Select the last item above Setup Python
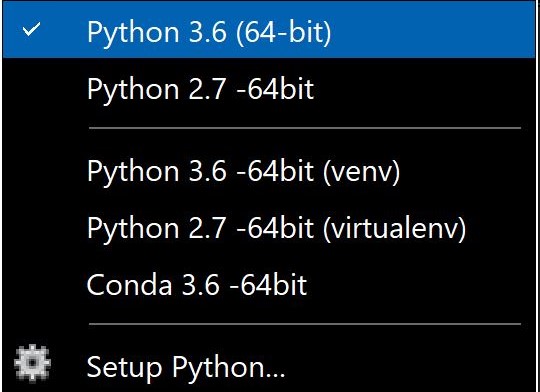 point(269,285)
